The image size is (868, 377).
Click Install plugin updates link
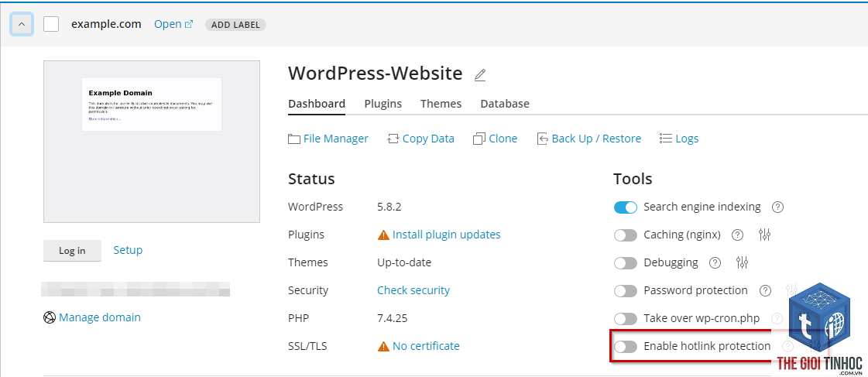[446, 235]
